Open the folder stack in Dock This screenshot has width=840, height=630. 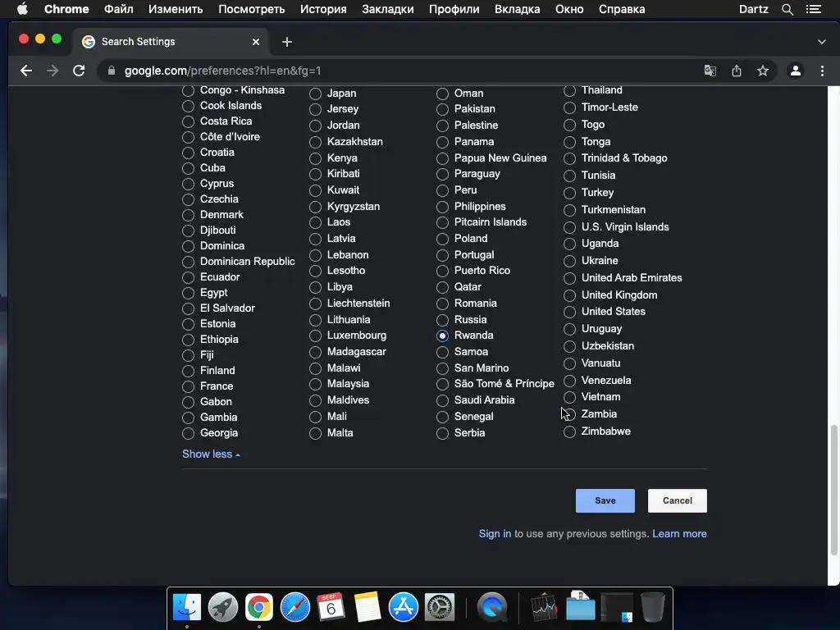[580, 608]
